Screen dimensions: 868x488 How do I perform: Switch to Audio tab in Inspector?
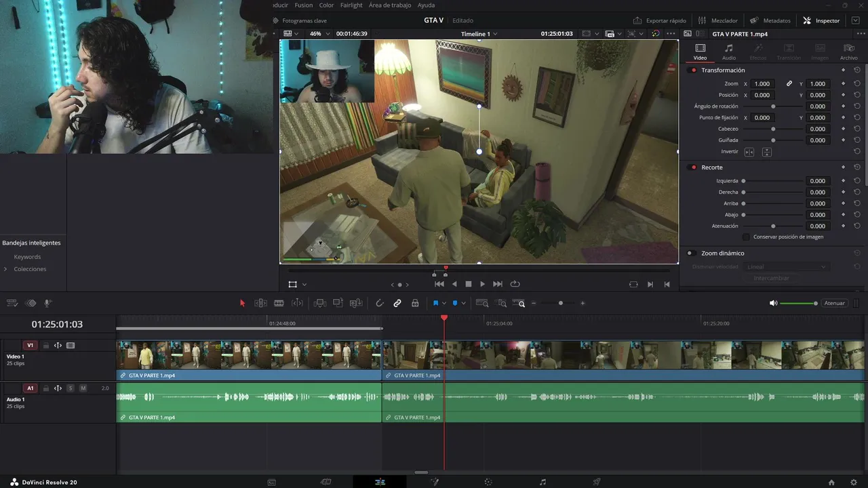pos(729,52)
